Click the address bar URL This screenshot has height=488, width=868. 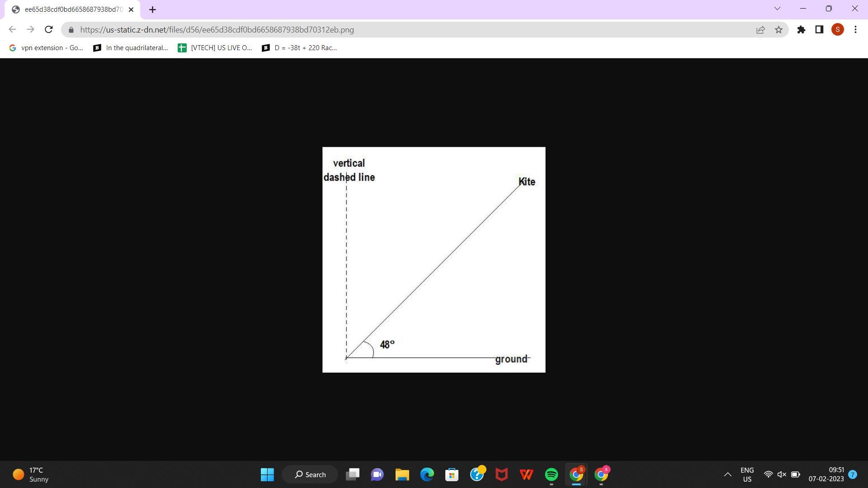(x=217, y=30)
